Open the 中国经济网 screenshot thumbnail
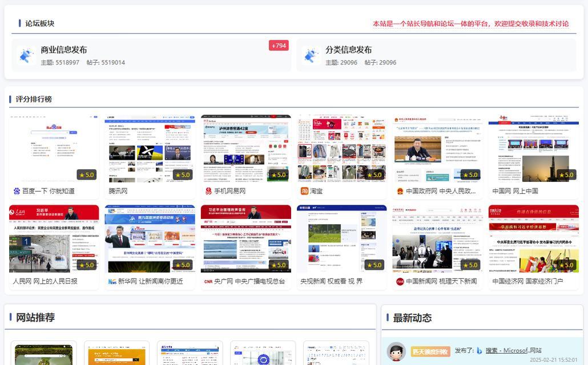 [534, 239]
